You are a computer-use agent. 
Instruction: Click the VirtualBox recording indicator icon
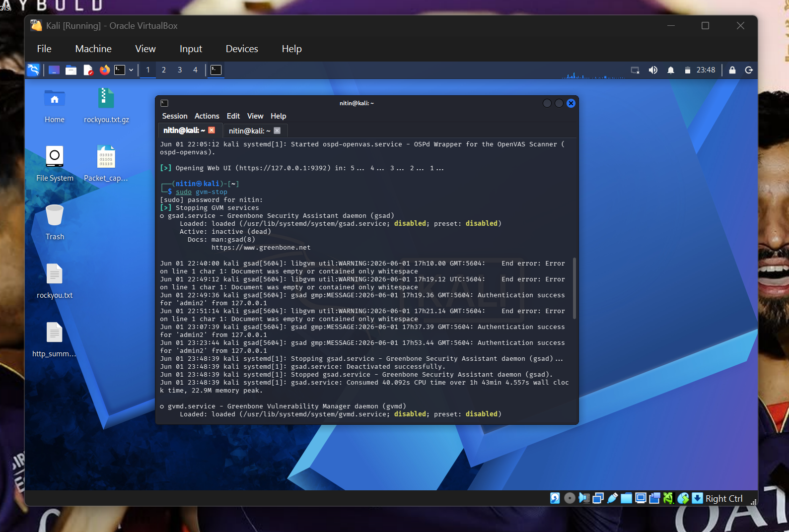655,498
